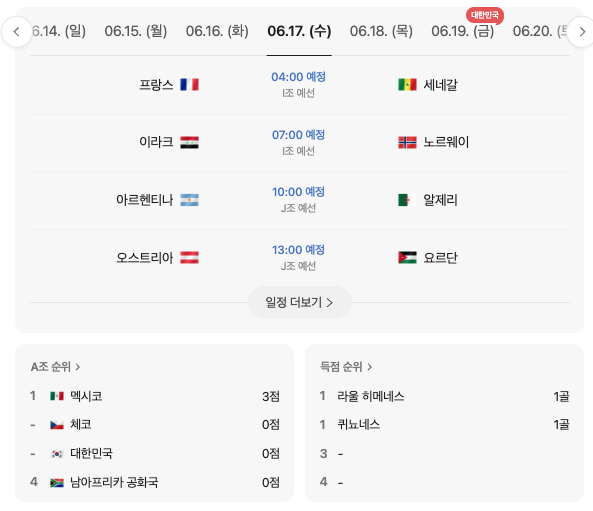Click the Senegal flag icon
This screenshot has width=593, height=511.
407,84
